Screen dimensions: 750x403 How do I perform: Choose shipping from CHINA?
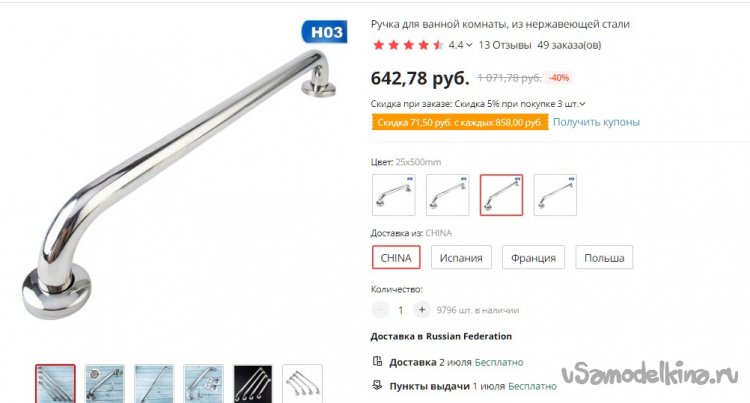click(396, 258)
